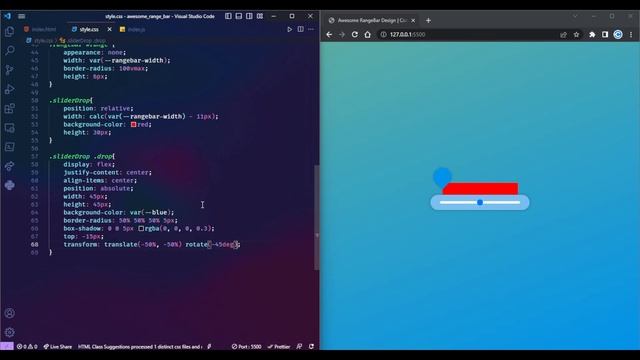Open the Manage gear menu
Viewport: 640px width, 360px height.
(x=9, y=332)
